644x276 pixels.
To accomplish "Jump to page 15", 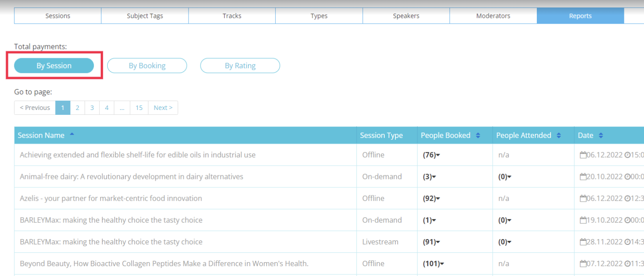I will coord(139,108).
